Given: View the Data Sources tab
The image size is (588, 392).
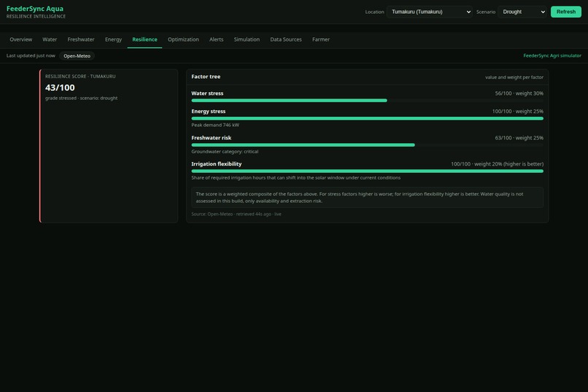Looking at the screenshot, I should pos(286,39).
